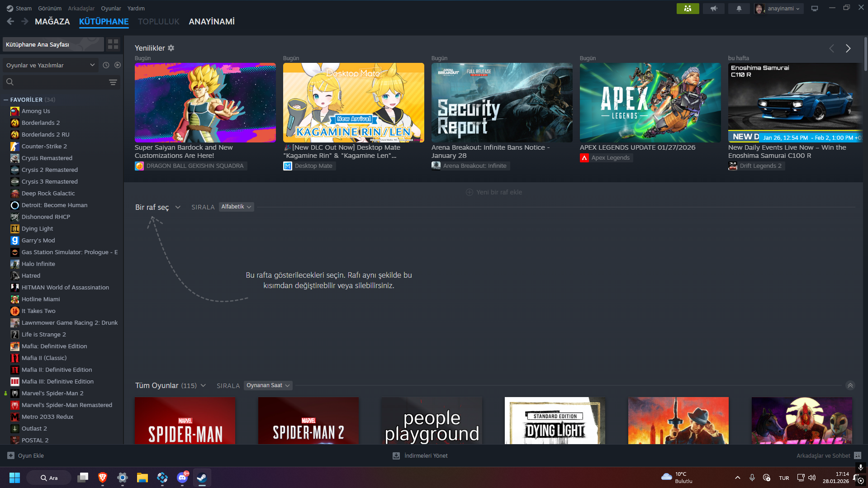
Task: Open the Yenilikler settings gear
Action: 171,48
